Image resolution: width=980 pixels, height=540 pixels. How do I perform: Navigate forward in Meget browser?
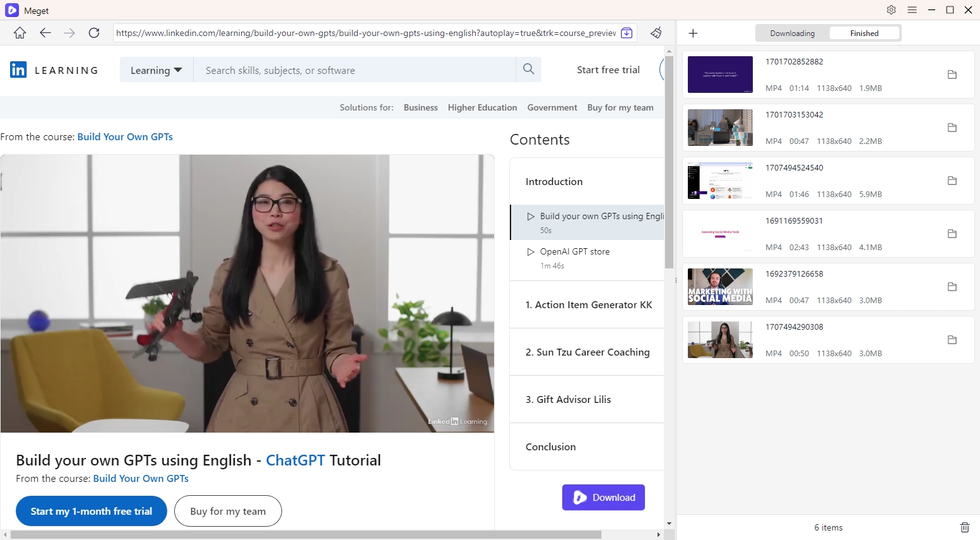coord(69,33)
